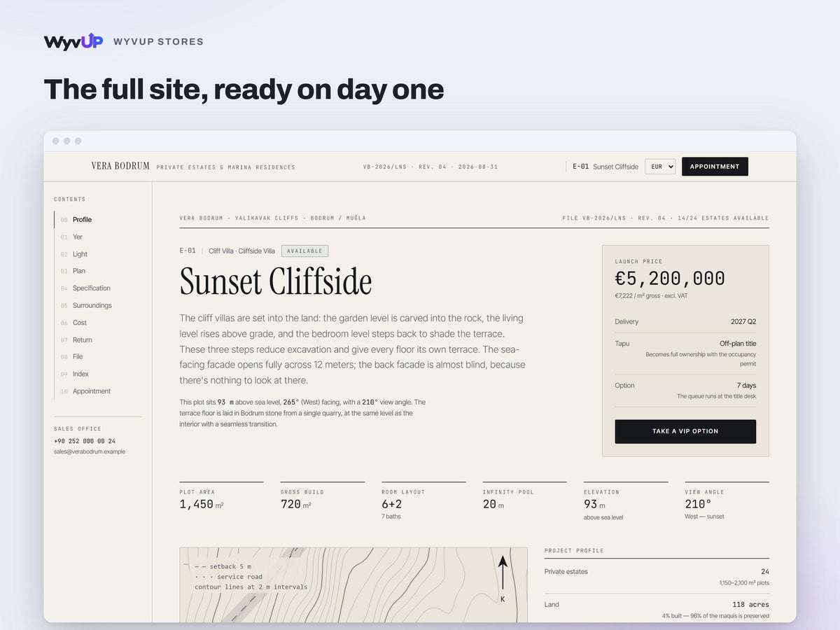Image resolution: width=840 pixels, height=630 pixels.
Task: Click the view angle value 210°
Action: 698,504
